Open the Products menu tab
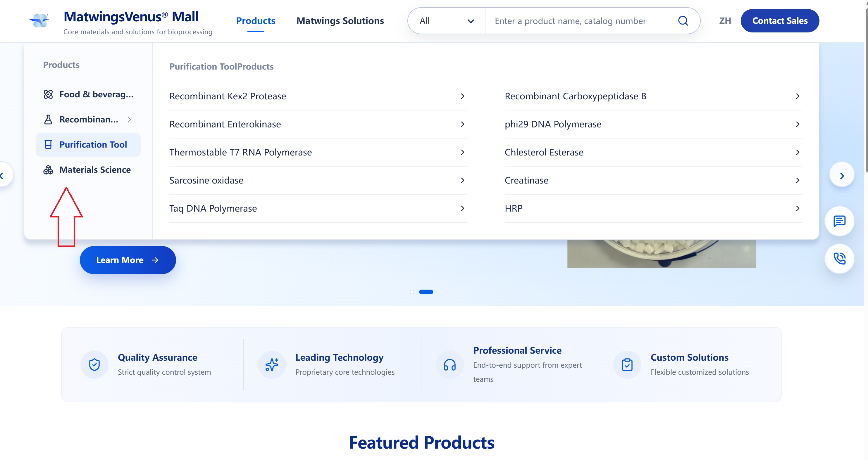The image size is (868, 460). (256, 21)
